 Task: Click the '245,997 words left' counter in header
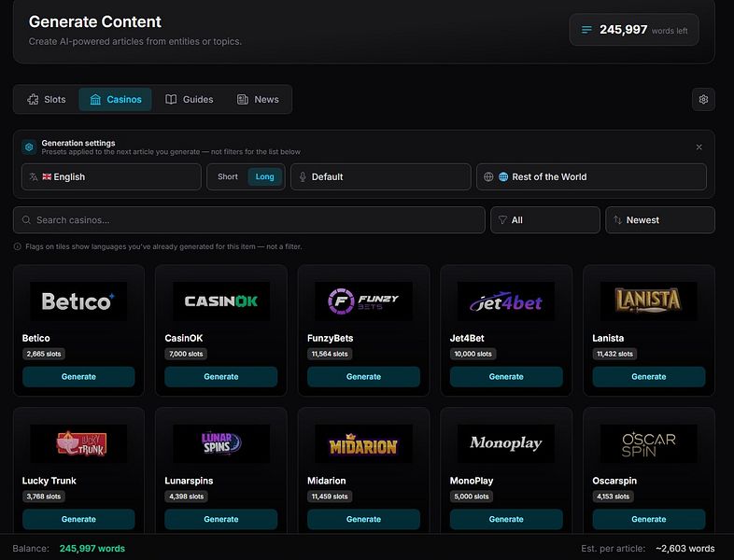pyautogui.click(x=634, y=30)
